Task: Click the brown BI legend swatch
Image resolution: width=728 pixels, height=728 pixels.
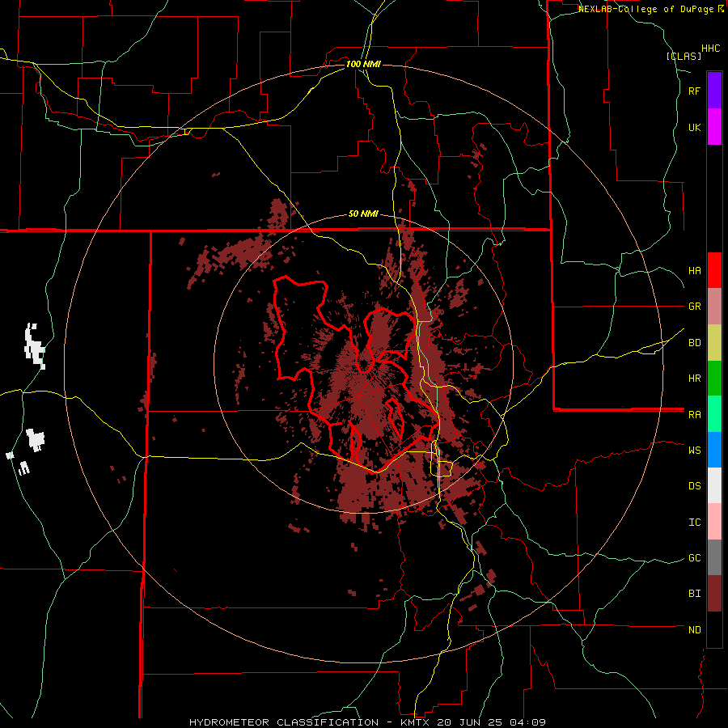Action: 714,594
